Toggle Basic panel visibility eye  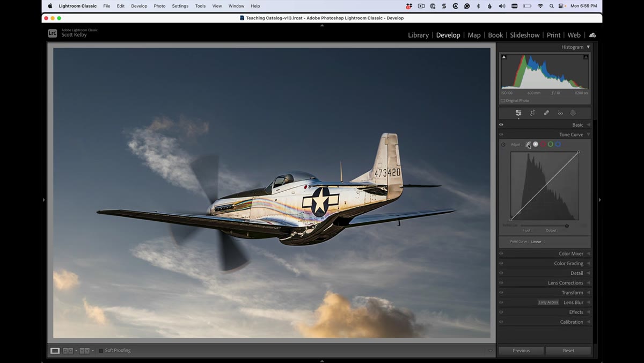point(501,125)
